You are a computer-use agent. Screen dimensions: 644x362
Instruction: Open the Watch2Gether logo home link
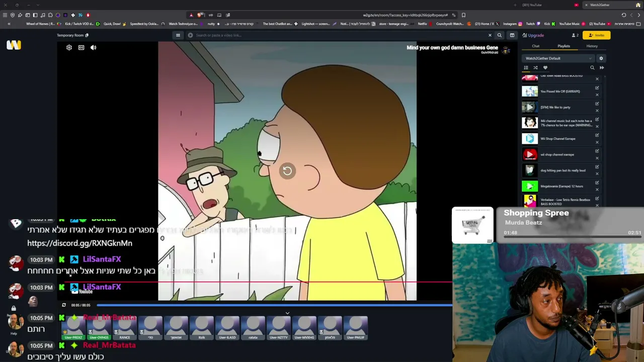[x=14, y=45]
